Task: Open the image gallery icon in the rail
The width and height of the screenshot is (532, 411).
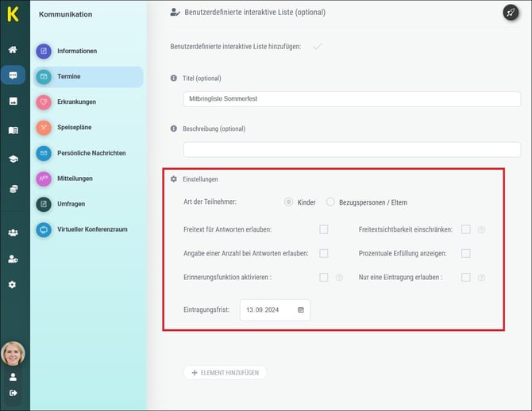Action: pos(13,101)
